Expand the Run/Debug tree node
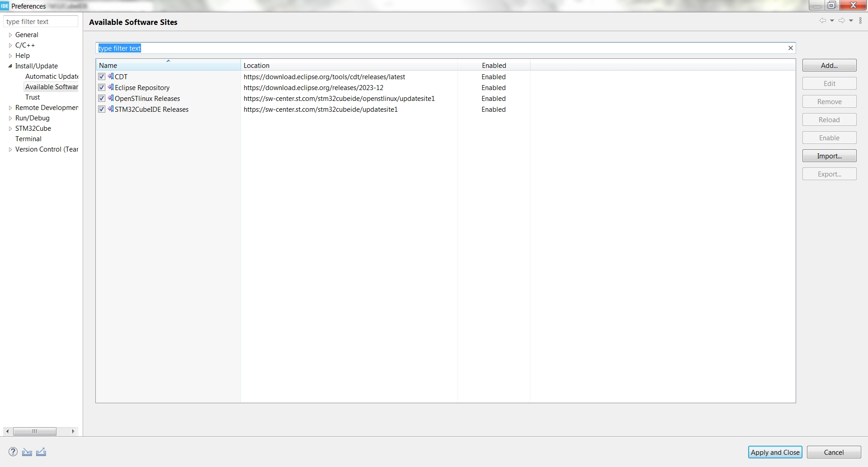The height and width of the screenshot is (467, 868). click(10, 118)
